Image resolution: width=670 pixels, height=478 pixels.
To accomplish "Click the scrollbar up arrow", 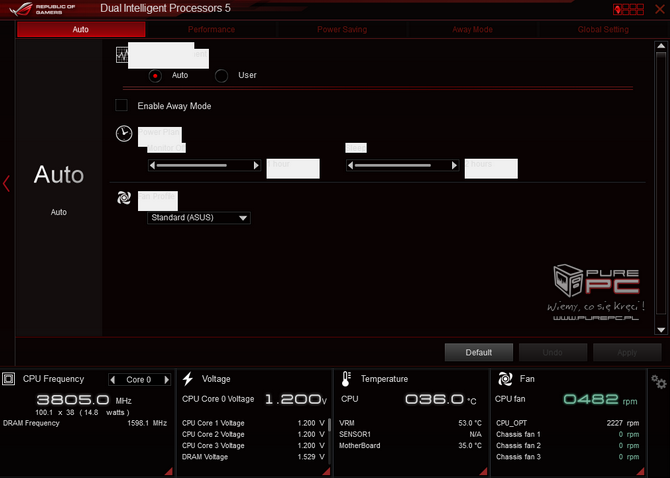I will point(661,46).
